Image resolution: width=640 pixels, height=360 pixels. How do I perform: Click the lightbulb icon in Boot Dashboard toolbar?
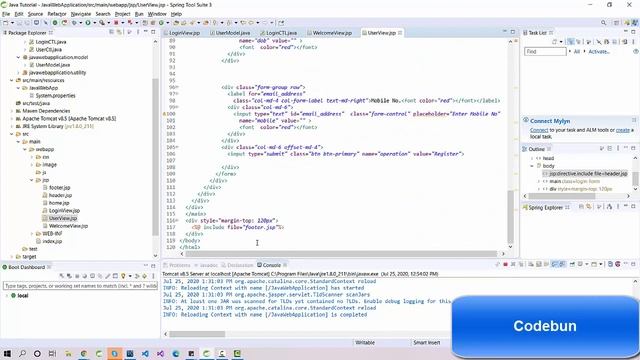[x=123, y=276]
